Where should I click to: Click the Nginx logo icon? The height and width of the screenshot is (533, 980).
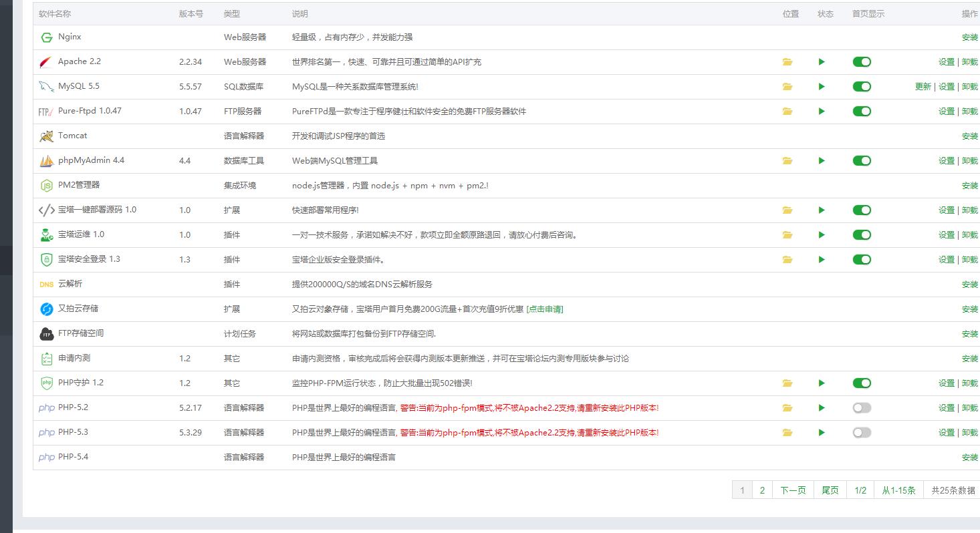46,37
